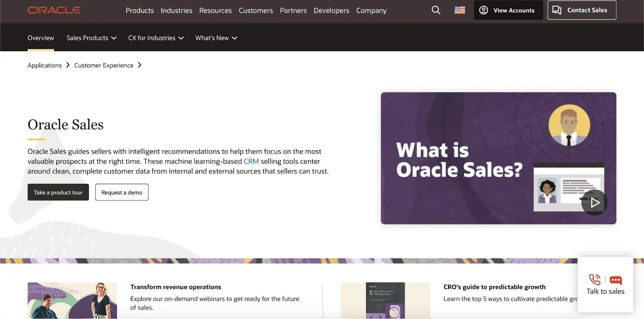Viewport: 644px width, 319px height.
Task: Go to Customer Experience breadcrumb
Action: pyautogui.click(x=104, y=65)
